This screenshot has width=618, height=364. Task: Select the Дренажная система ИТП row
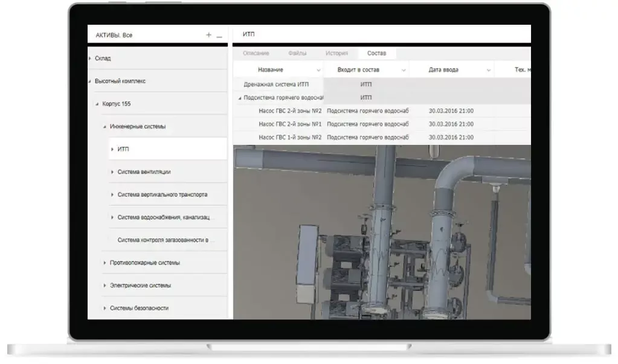click(275, 85)
